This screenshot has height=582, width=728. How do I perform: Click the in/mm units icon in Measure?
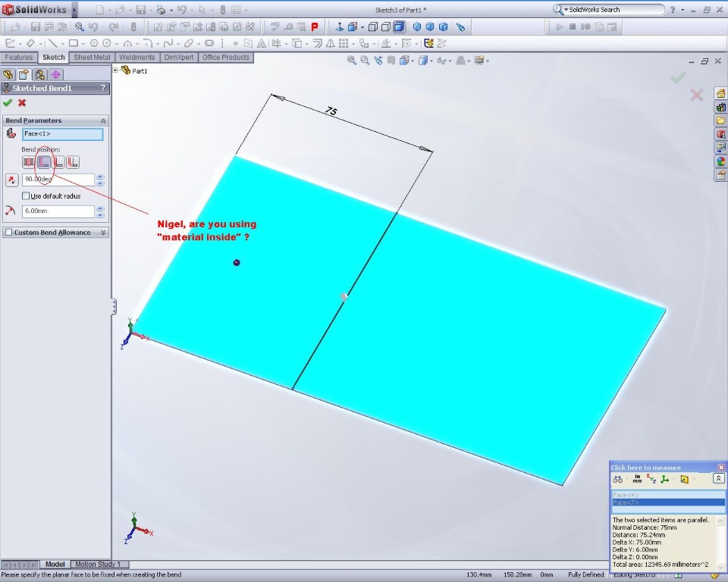[x=637, y=479]
